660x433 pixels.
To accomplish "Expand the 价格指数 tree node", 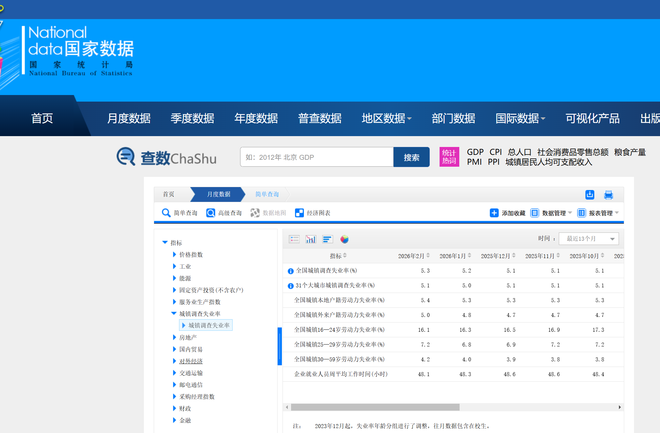I will coord(174,255).
